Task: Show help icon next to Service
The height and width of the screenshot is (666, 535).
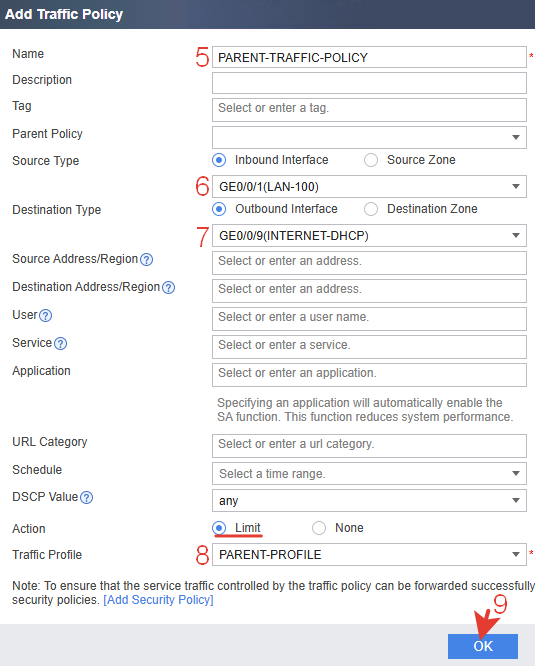Action: (x=61, y=344)
